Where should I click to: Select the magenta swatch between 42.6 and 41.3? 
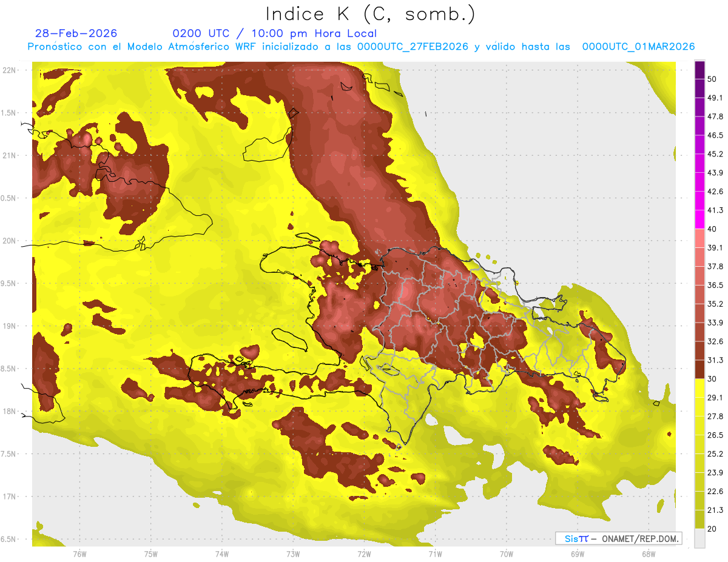click(699, 201)
